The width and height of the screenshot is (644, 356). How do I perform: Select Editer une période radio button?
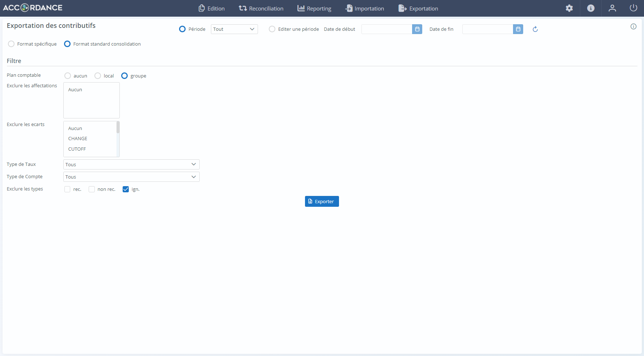(272, 29)
